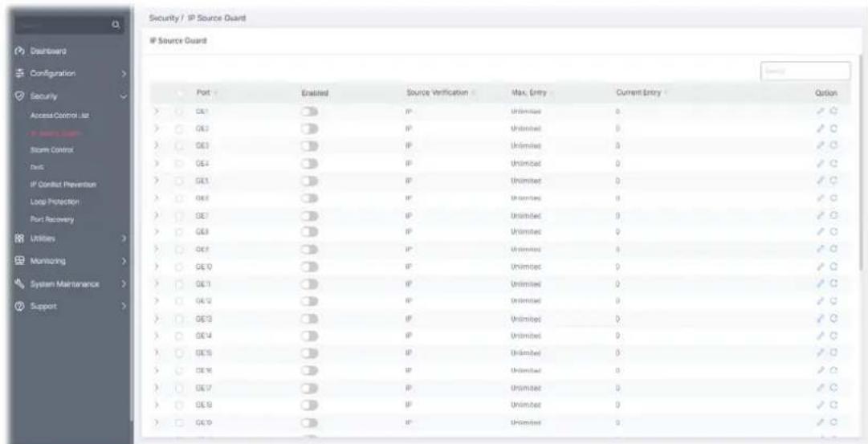The height and width of the screenshot is (444, 868).
Task: Enable IP Source Guard on GE1
Action: point(310,112)
